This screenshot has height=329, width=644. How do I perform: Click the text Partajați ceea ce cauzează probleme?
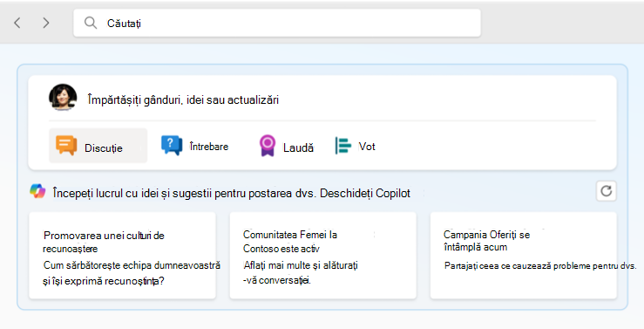point(516,265)
